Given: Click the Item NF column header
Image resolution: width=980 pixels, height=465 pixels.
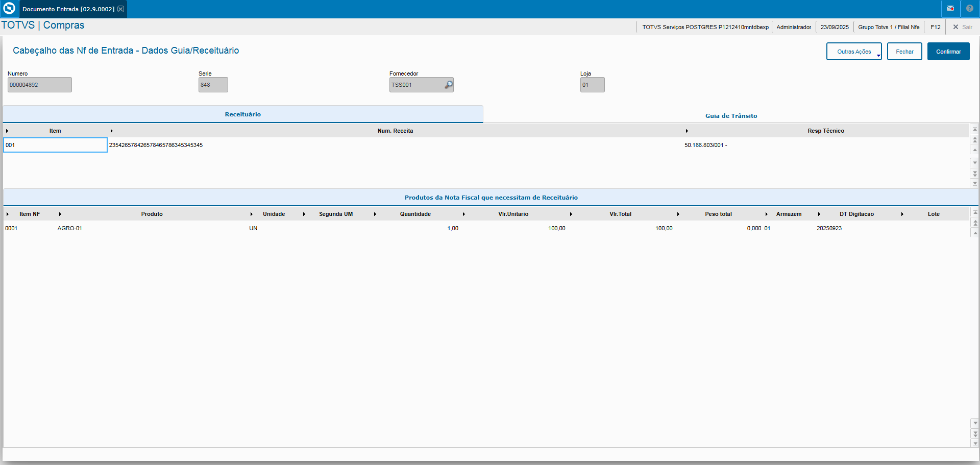Looking at the screenshot, I should [30, 214].
